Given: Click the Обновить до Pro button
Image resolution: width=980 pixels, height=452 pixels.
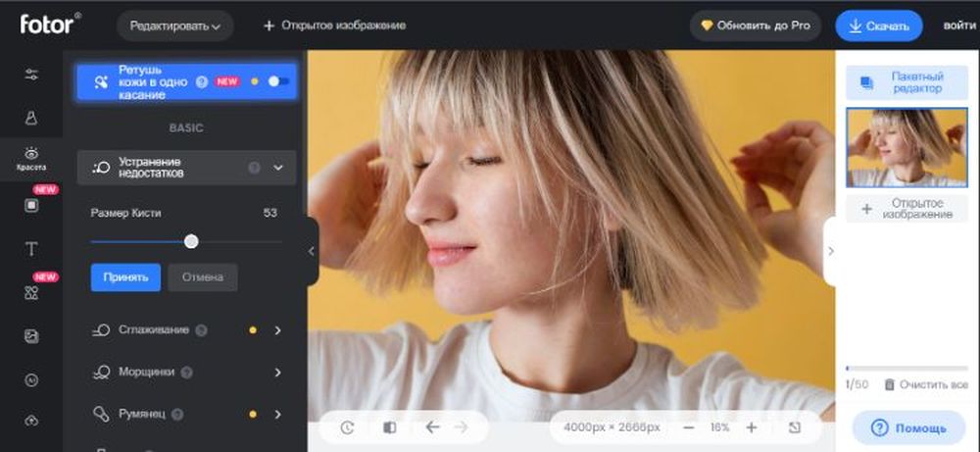Looking at the screenshot, I should pos(755,25).
